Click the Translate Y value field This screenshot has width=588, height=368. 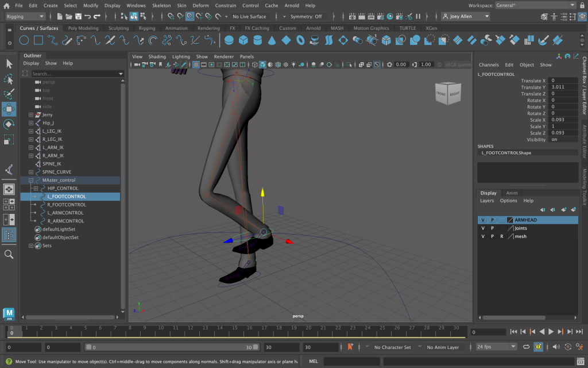pyautogui.click(x=563, y=87)
